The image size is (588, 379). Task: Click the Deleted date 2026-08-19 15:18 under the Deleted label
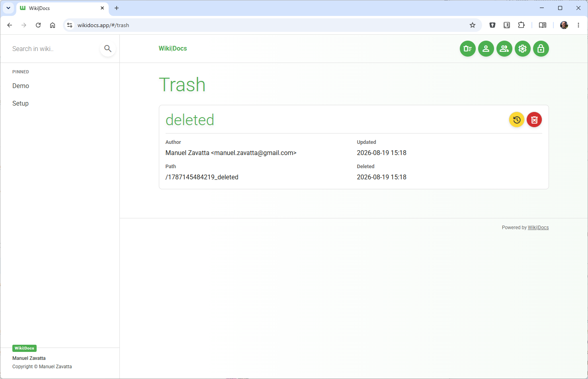(x=381, y=177)
